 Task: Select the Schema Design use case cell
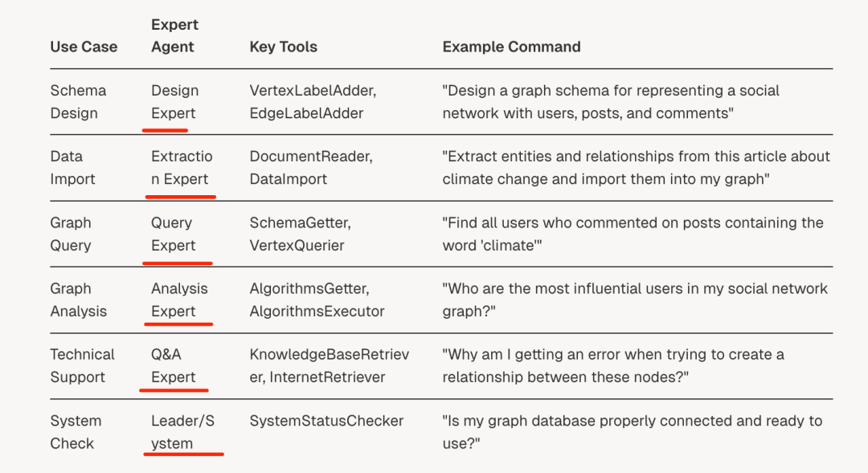click(78, 102)
